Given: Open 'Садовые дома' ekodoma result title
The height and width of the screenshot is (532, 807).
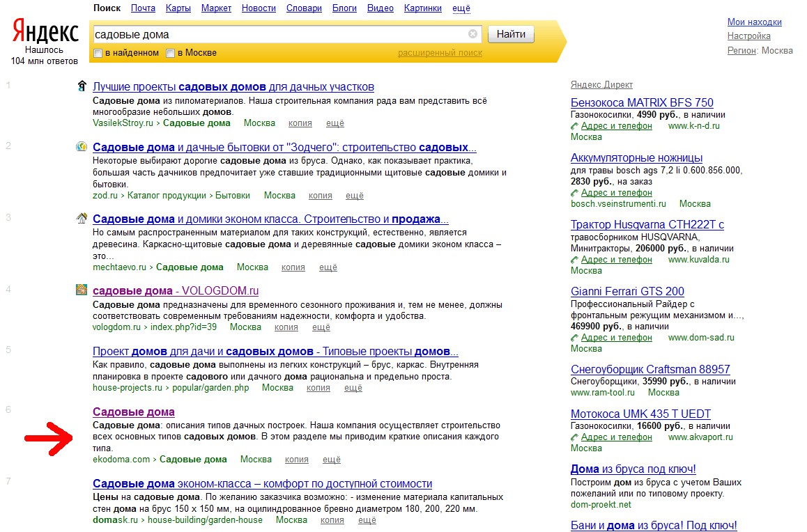Looking at the screenshot, I should 133,412.
